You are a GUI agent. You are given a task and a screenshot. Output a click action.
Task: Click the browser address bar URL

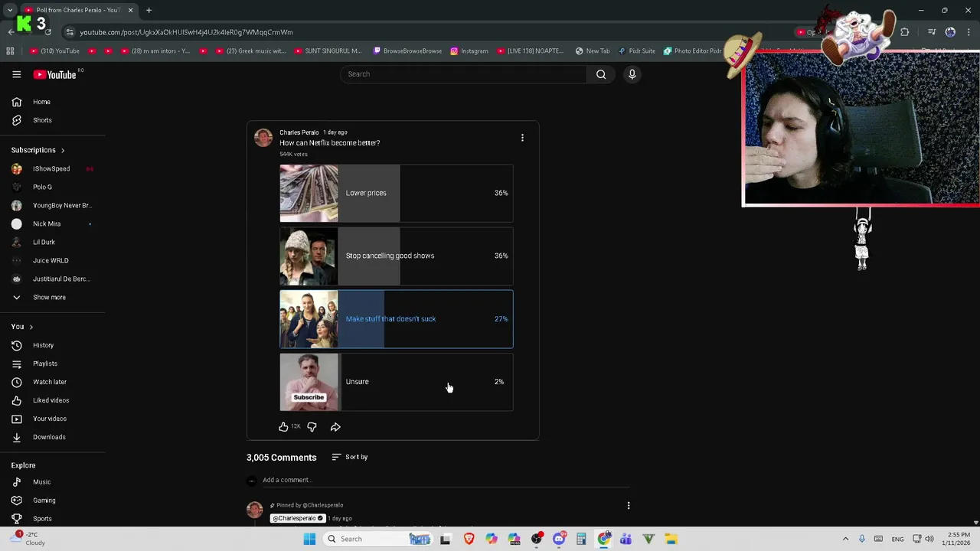(186, 32)
